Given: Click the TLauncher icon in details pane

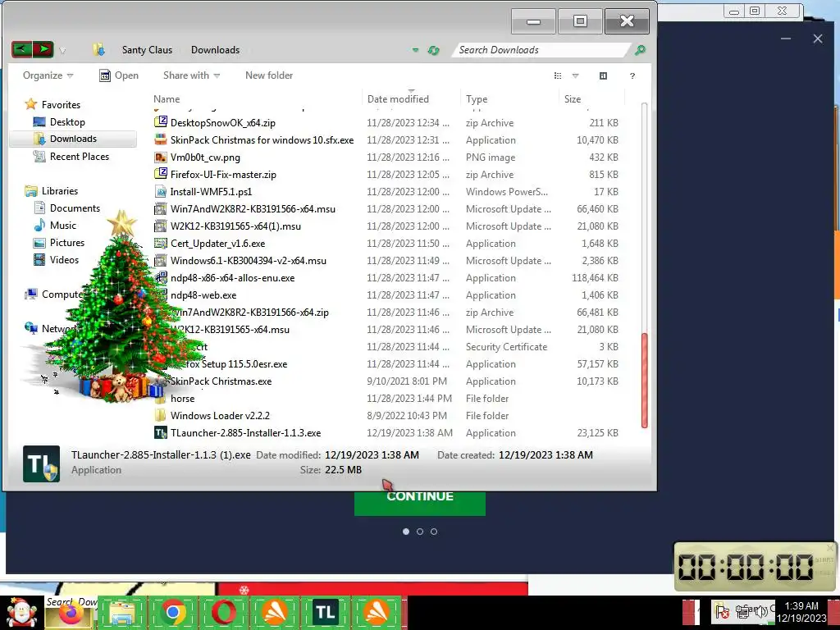Looking at the screenshot, I should [41, 463].
